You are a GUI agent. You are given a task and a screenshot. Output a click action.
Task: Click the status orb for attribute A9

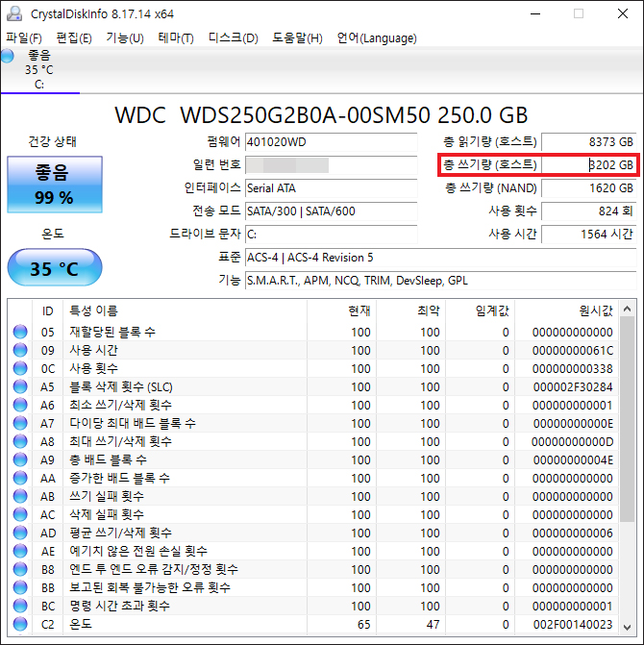click(20, 459)
